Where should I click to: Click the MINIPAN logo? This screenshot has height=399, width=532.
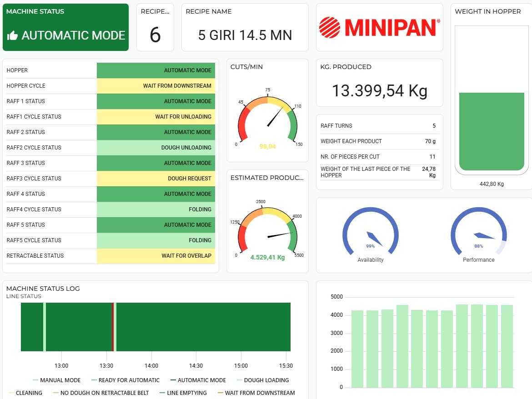(378, 27)
